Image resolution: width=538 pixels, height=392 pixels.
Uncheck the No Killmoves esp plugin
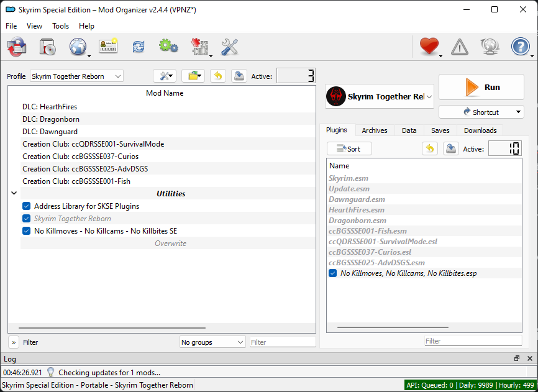pos(333,273)
